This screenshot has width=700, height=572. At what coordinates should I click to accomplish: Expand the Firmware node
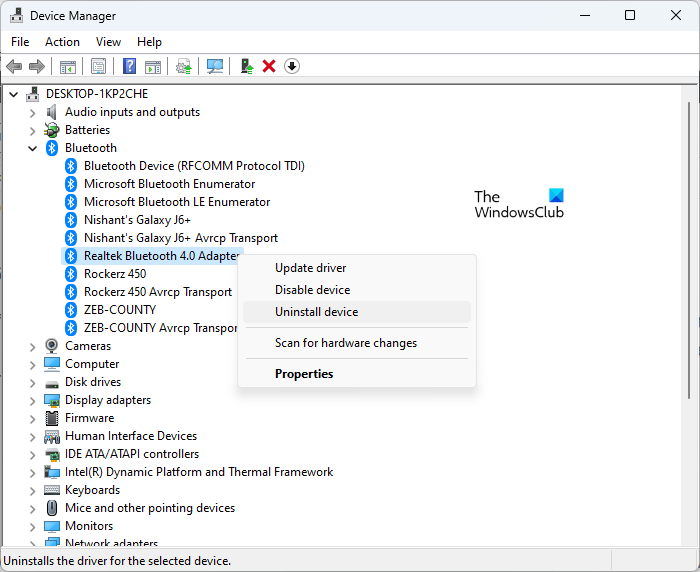point(32,419)
